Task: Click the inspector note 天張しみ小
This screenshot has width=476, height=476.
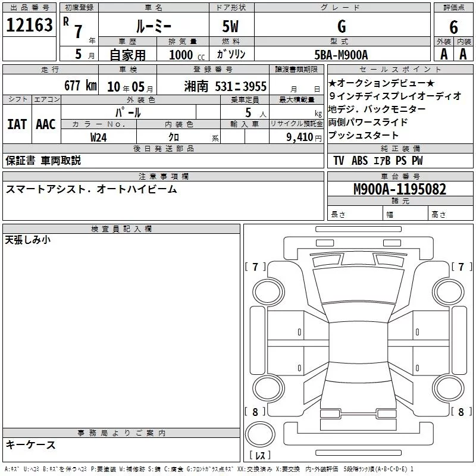Action: point(29,240)
